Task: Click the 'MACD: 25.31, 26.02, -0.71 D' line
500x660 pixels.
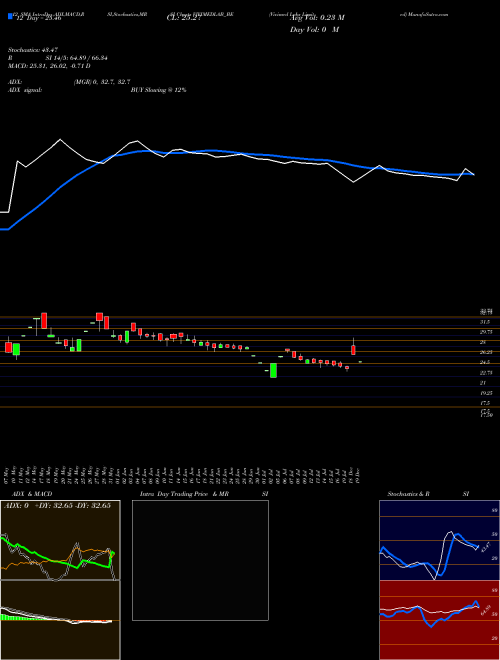Action: coord(49,66)
